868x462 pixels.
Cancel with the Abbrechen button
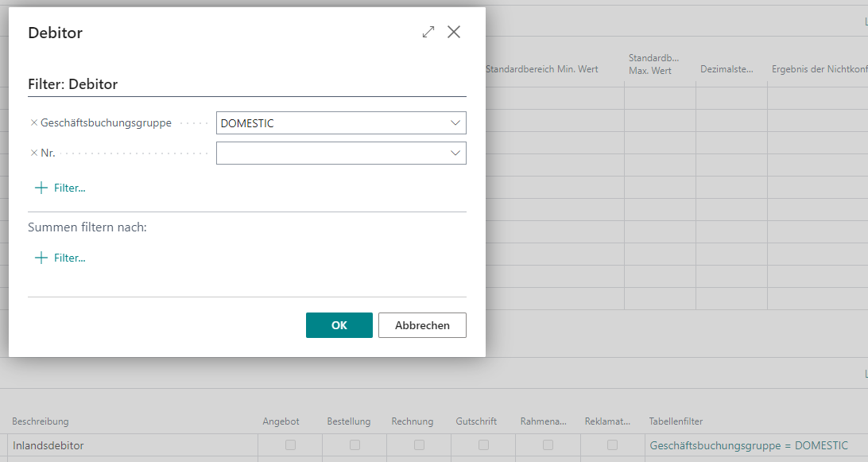(x=422, y=325)
